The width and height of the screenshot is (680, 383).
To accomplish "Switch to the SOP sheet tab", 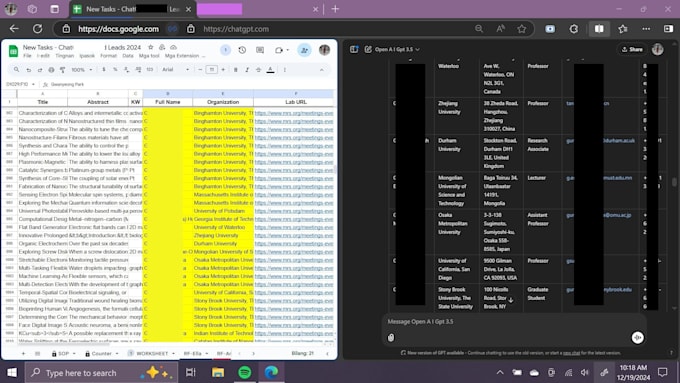I will pyautogui.click(x=63, y=354).
